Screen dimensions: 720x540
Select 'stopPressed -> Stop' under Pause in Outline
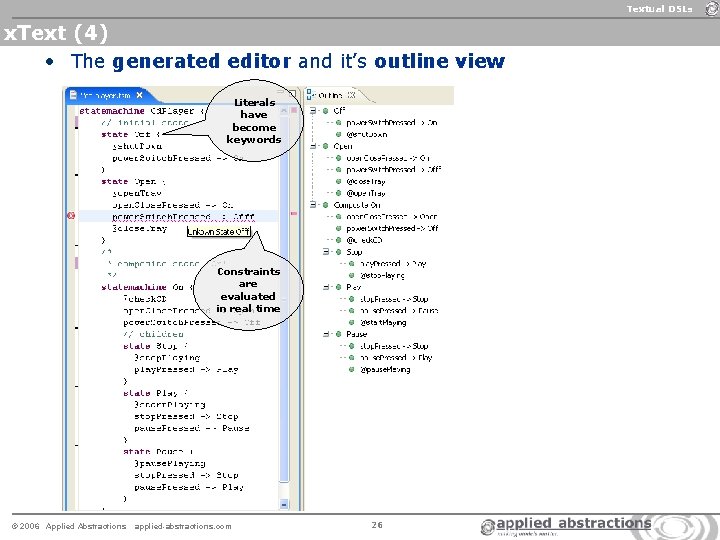394,346
